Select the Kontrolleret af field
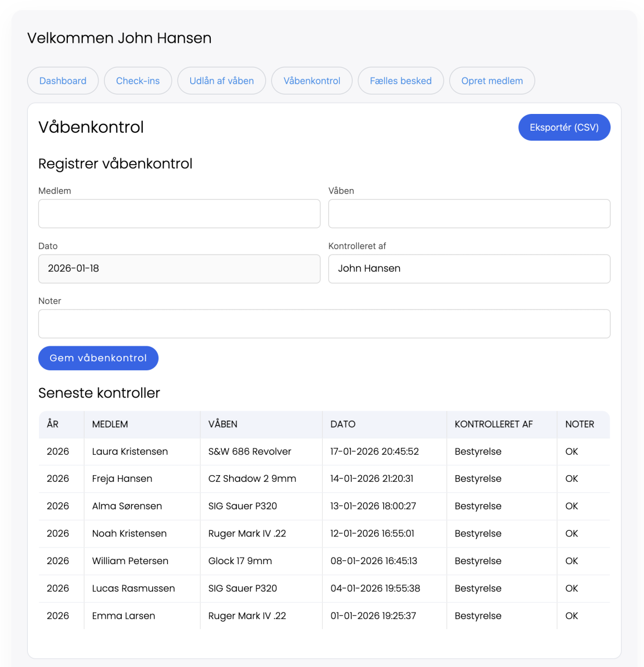The height and width of the screenshot is (667, 644). click(x=469, y=269)
